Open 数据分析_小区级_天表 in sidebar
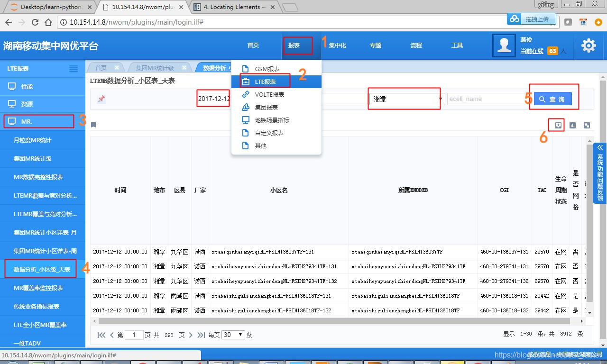This screenshot has width=607, height=364. (x=43, y=269)
